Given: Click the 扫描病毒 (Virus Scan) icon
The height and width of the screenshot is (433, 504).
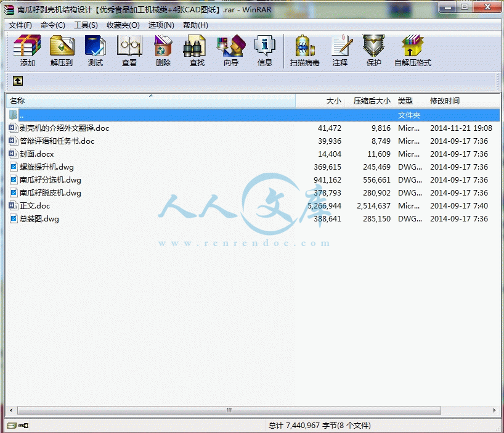Looking at the screenshot, I should [x=305, y=46].
